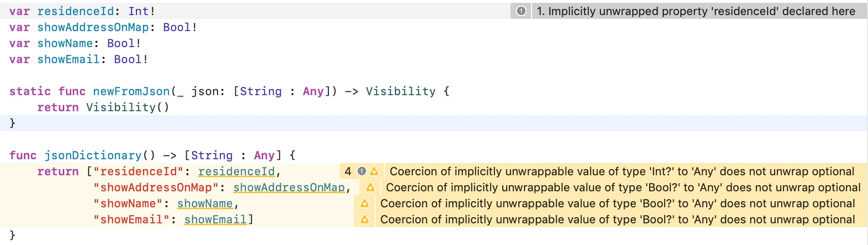Viewport: 868px width, 245px height.
Task: Click the jsonDictionary function name
Action: pos(93,155)
